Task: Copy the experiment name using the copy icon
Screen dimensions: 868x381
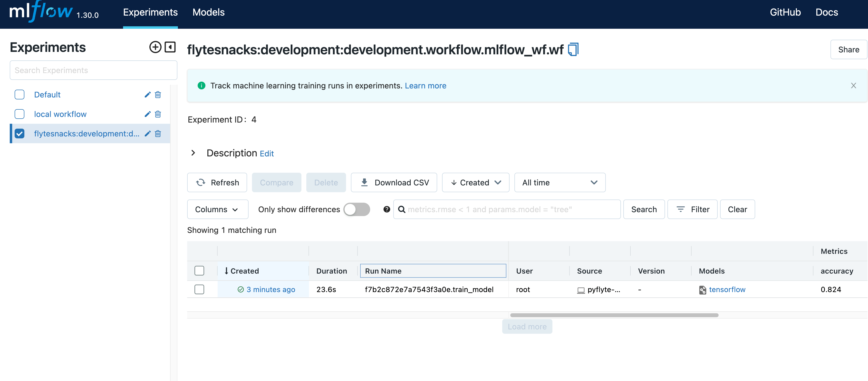Action: click(x=573, y=49)
